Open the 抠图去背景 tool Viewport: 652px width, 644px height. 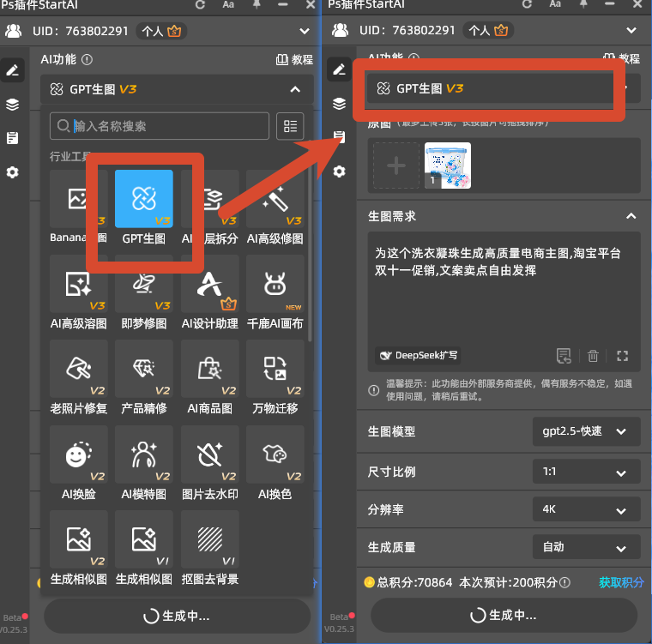click(209, 539)
